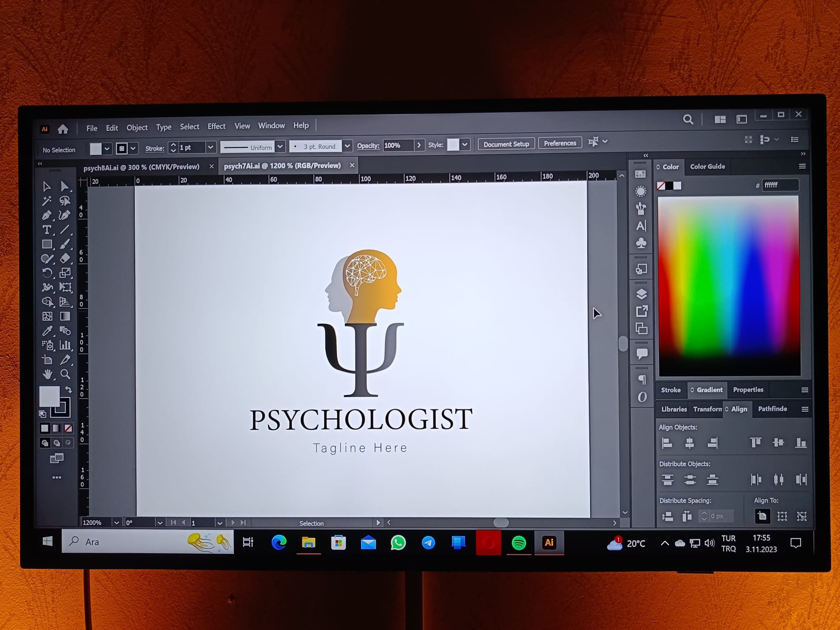
Task: Select the Pen tool
Action: 47,215
